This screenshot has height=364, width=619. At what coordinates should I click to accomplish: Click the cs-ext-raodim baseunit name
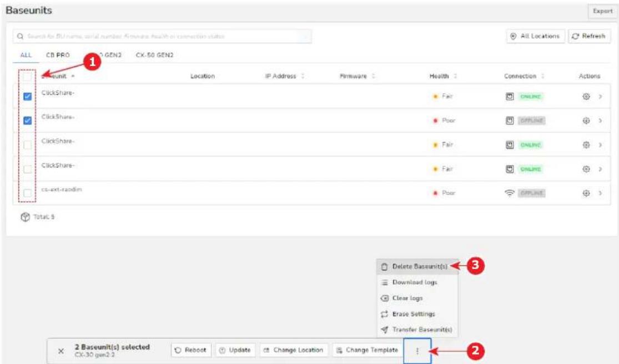(x=62, y=190)
